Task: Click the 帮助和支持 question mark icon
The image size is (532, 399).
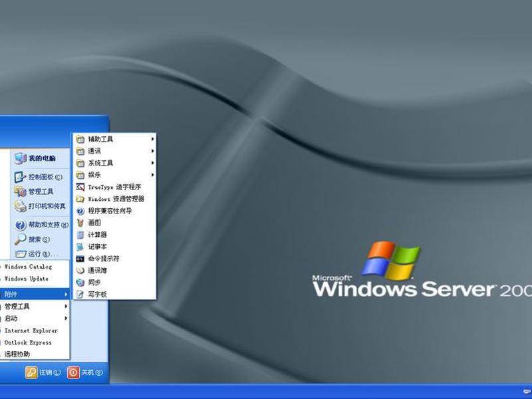Action: [21, 225]
